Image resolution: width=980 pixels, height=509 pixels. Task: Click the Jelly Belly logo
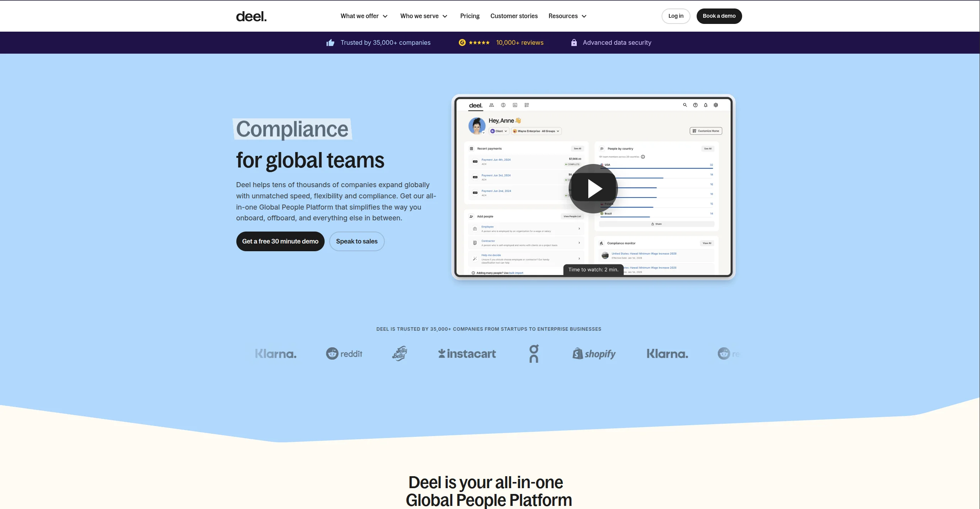pos(399,353)
